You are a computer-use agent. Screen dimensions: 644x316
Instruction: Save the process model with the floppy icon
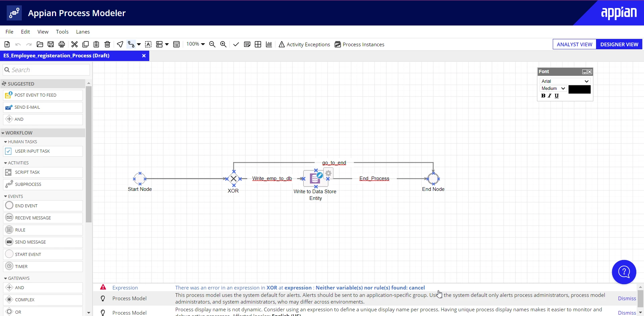[51, 44]
